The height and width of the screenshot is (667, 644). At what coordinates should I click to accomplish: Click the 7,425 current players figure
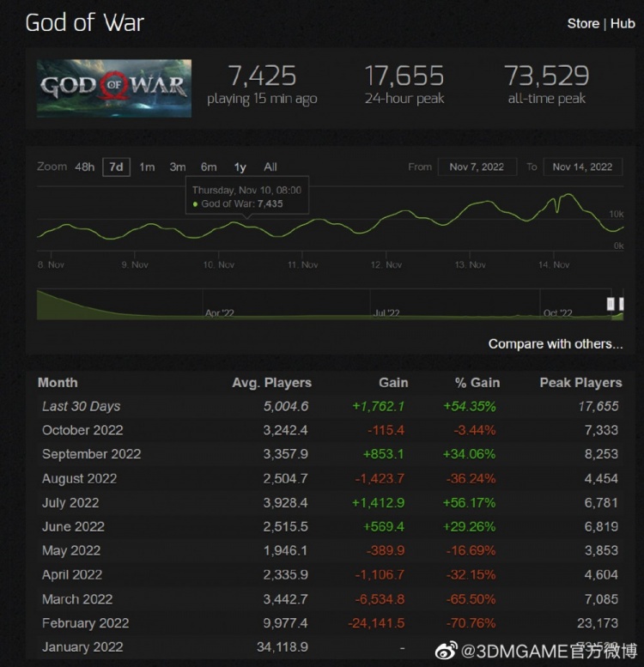(x=262, y=76)
